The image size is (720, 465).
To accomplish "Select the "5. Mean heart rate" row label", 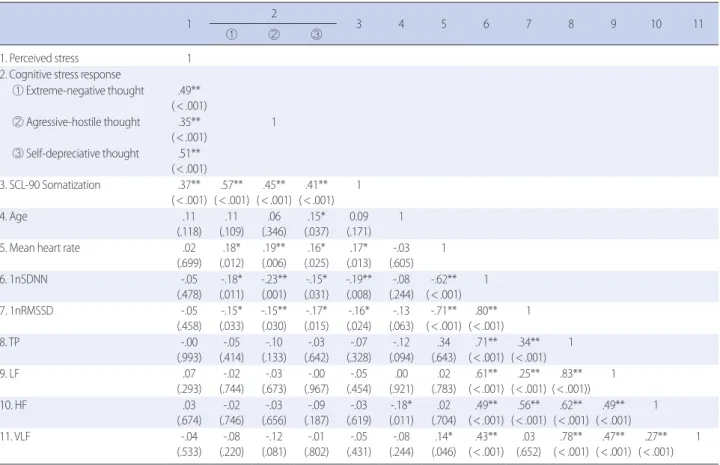I will point(40,248).
